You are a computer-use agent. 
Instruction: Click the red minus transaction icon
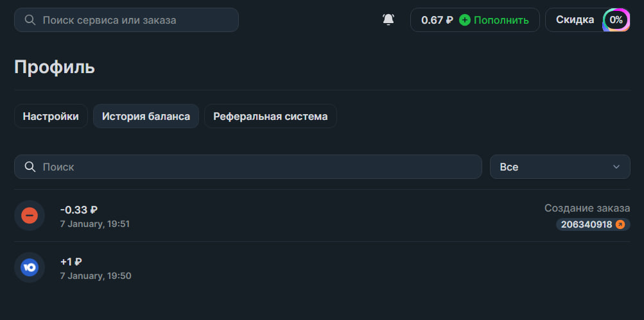coord(30,215)
